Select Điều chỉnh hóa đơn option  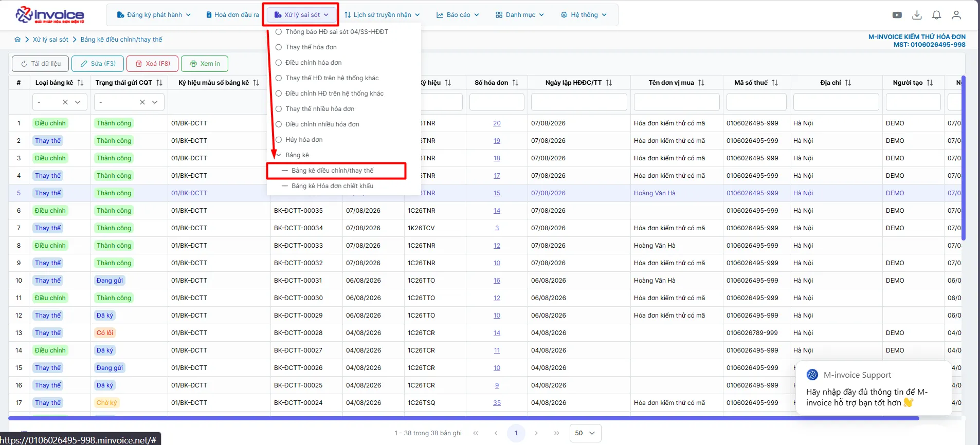[313, 63]
